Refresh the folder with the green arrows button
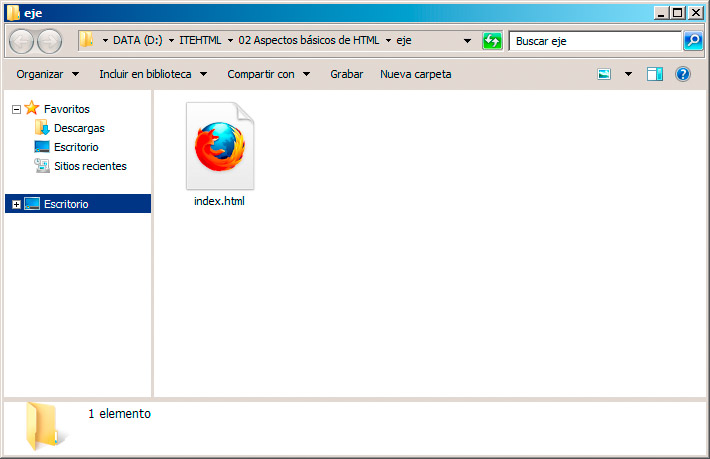710x459 pixels. coord(492,41)
